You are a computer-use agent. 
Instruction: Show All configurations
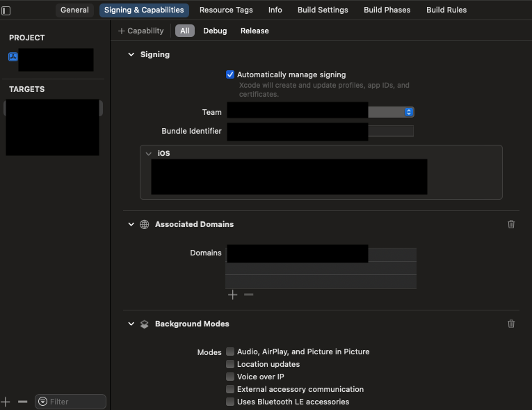pyautogui.click(x=184, y=31)
